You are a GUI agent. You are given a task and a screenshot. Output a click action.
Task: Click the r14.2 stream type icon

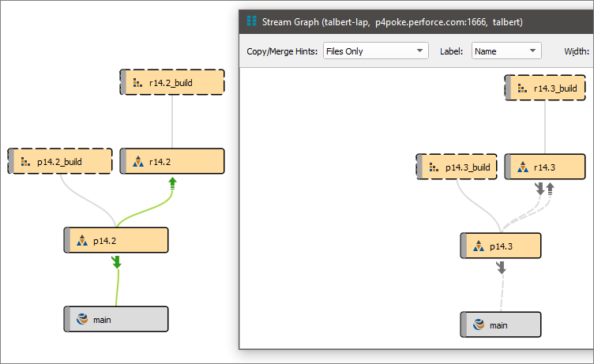pyautogui.click(x=137, y=161)
